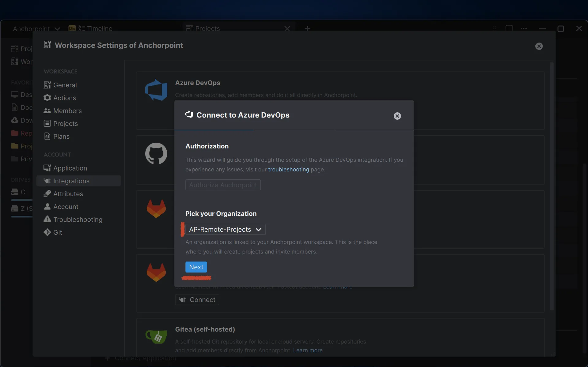This screenshot has width=588, height=367.
Task: Click the Integrations plug icon
Action: [x=47, y=181]
